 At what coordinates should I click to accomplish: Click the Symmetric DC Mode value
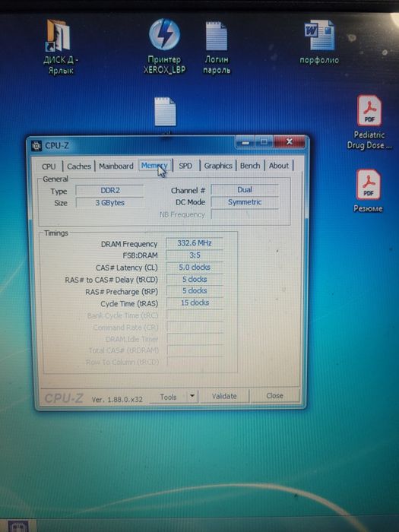coord(244,202)
